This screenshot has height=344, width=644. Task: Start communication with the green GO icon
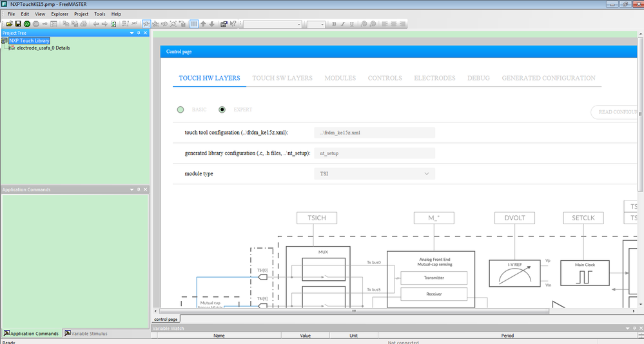pyautogui.click(x=27, y=24)
